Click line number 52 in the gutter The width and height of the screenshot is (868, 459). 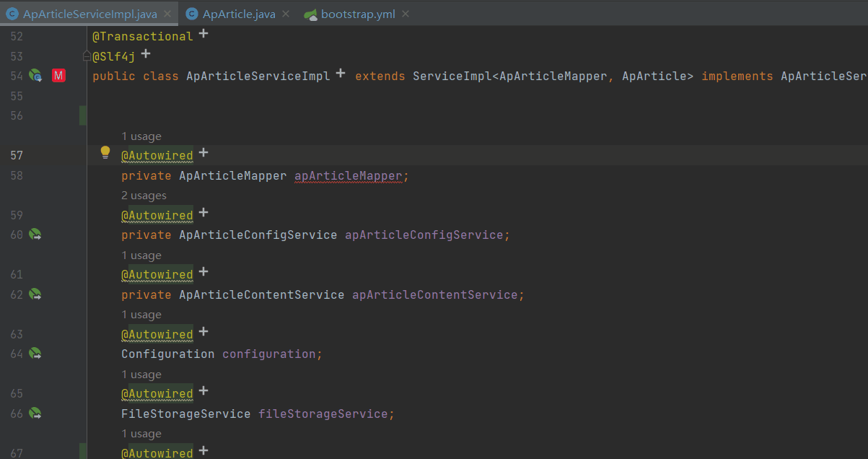point(17,36)
